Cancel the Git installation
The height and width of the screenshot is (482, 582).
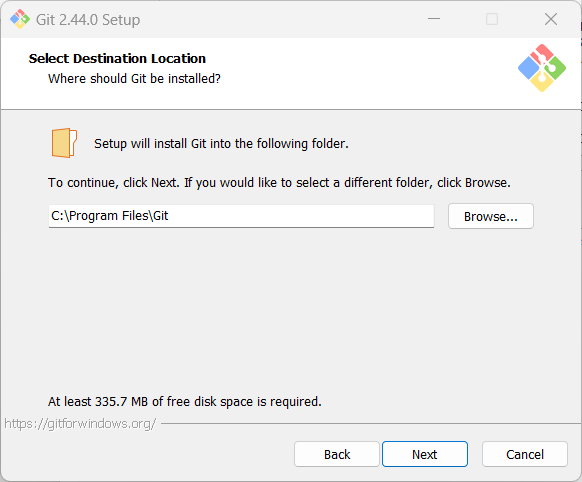tap(525, 454)
